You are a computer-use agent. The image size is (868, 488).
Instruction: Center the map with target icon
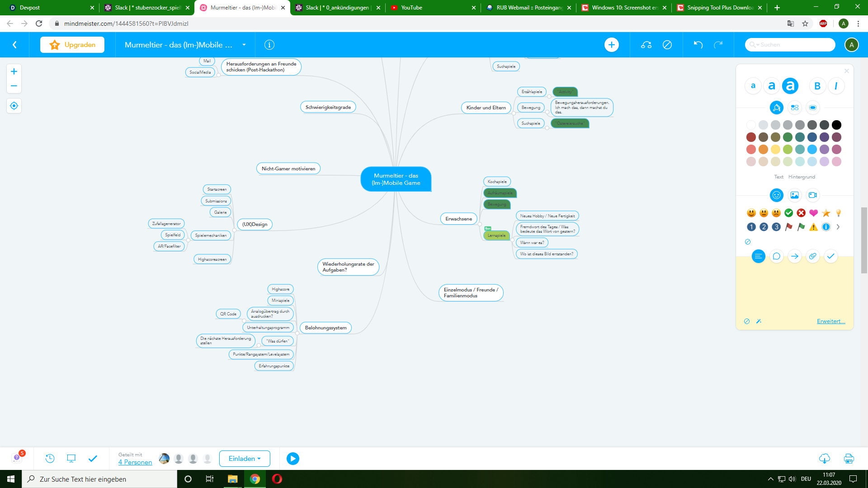click(14, 106)
